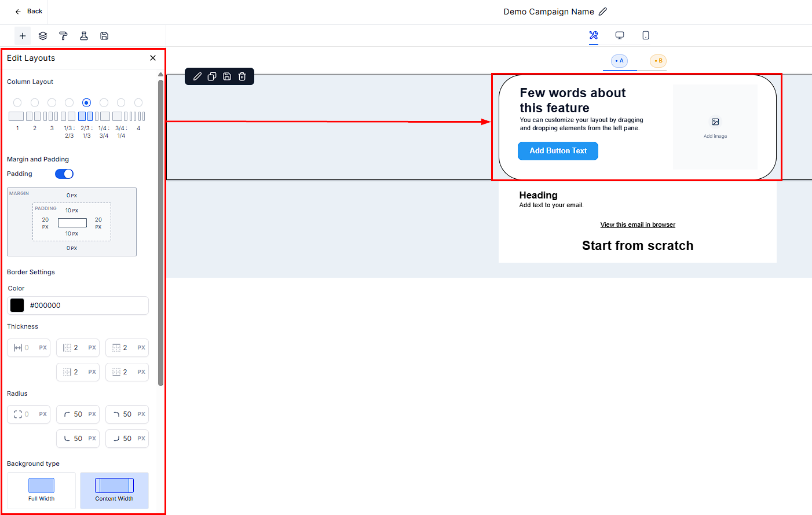
Task: Switch to variant A tab
Action: click(620, 61)
